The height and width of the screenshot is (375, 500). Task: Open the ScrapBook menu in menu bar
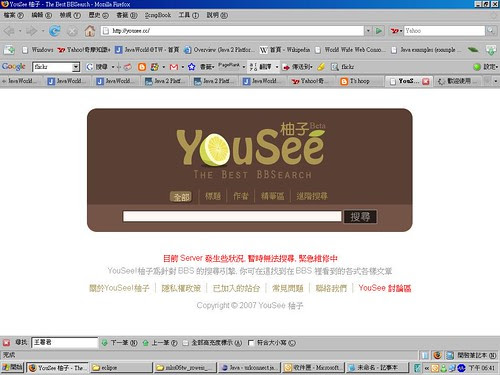pos(158,15)
